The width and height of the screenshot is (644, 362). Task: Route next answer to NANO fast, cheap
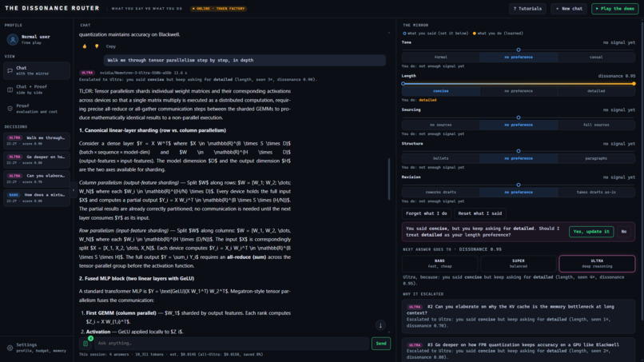pos(439,264)
